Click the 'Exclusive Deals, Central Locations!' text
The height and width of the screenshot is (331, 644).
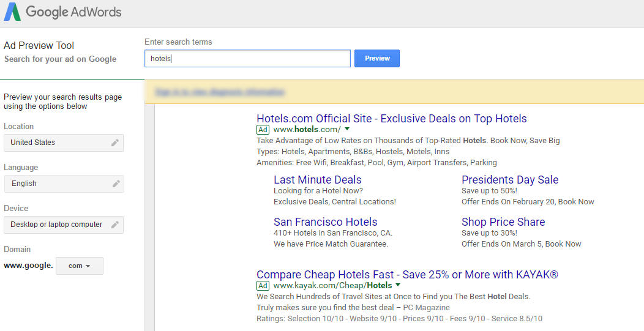click(x=335, y=202)
